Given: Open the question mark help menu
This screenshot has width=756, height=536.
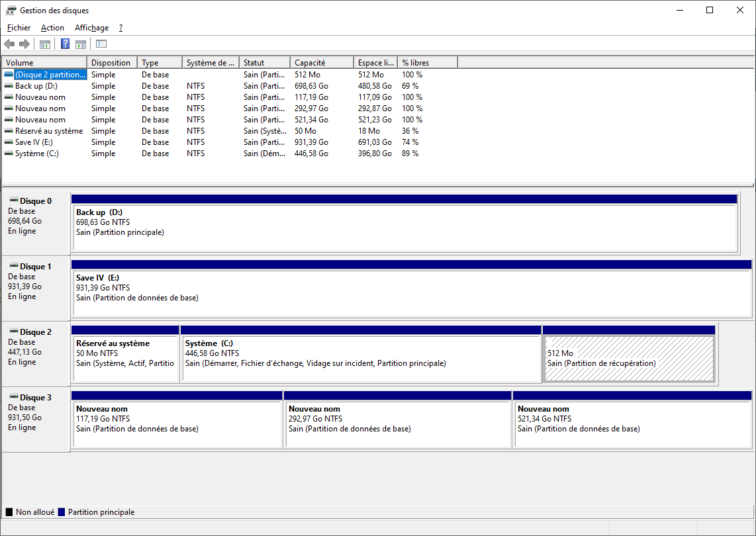Looking at the screenshot, I should tap(120, 28).
